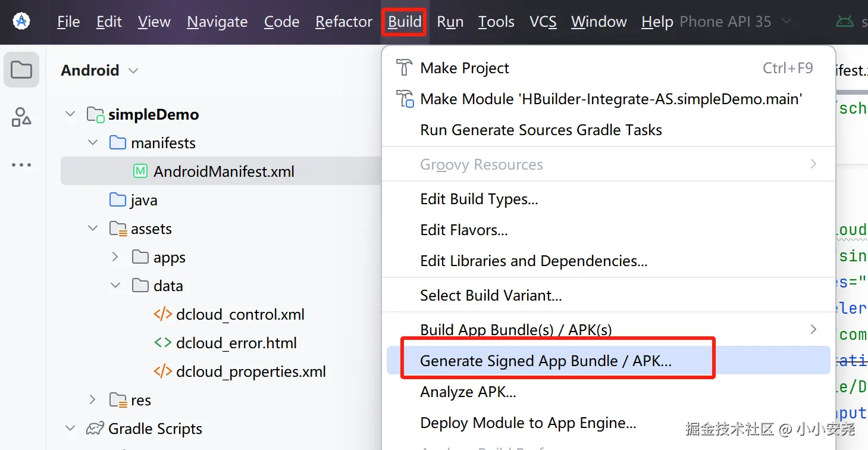The width and height of the screenshot is (868, 450).
Task: Collapse the simpleDemo module node
Action: [71, 114]
